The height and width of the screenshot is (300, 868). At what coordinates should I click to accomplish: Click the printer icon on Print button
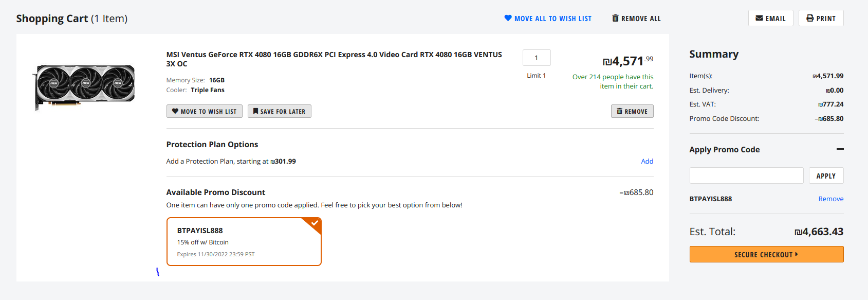810,18
